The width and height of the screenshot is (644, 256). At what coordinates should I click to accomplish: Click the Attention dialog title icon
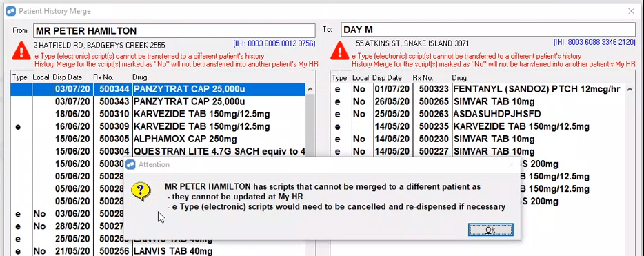(130, 164)
